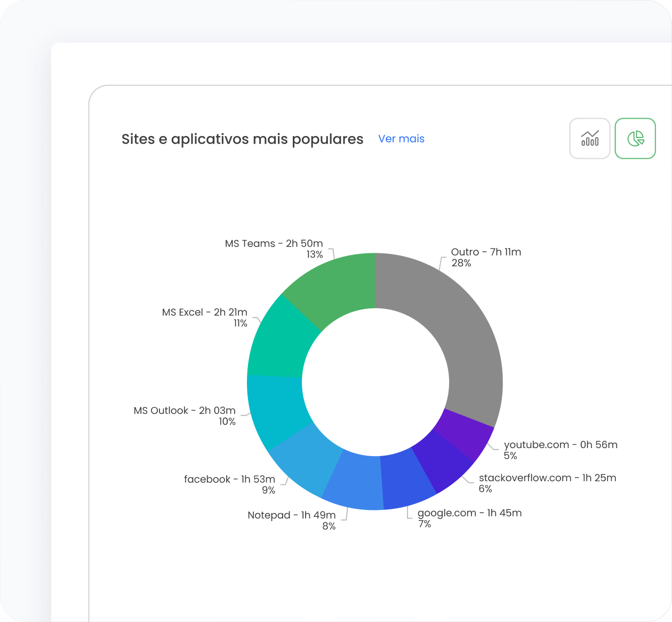This screenshot has height=622, width=672.
Task: Click the Sites e aplicativos mais populares heading
Action: (x=242, y=139)
